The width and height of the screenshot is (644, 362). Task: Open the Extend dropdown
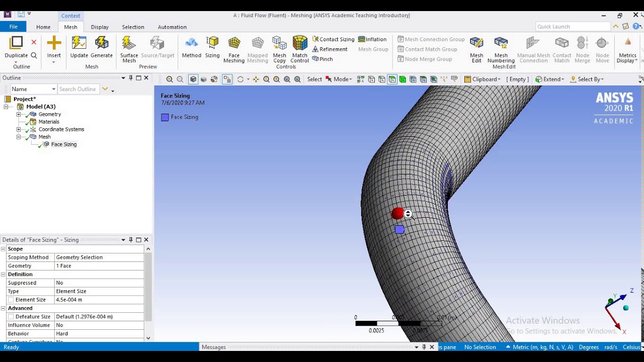pyautogui.click(x=550, y=79)
